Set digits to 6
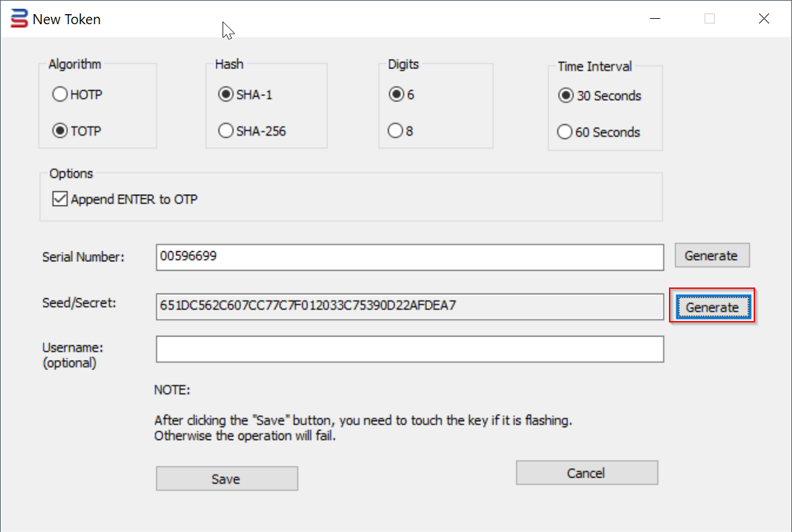 coord(397,95)
